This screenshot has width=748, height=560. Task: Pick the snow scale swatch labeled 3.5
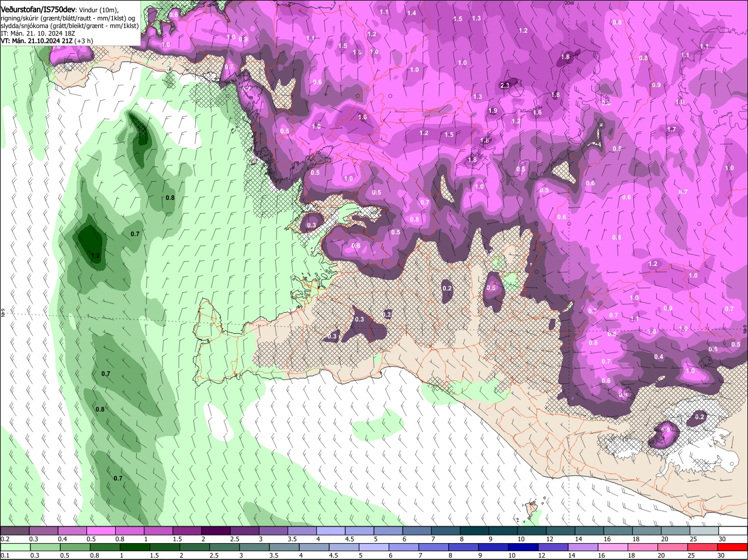tap(303, 530)
